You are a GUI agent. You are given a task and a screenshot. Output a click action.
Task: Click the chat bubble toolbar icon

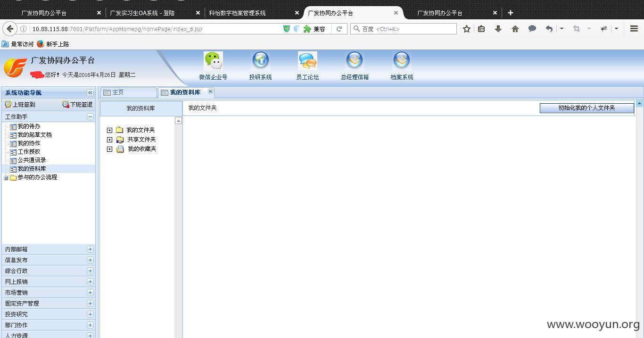(x=532, y=29)
